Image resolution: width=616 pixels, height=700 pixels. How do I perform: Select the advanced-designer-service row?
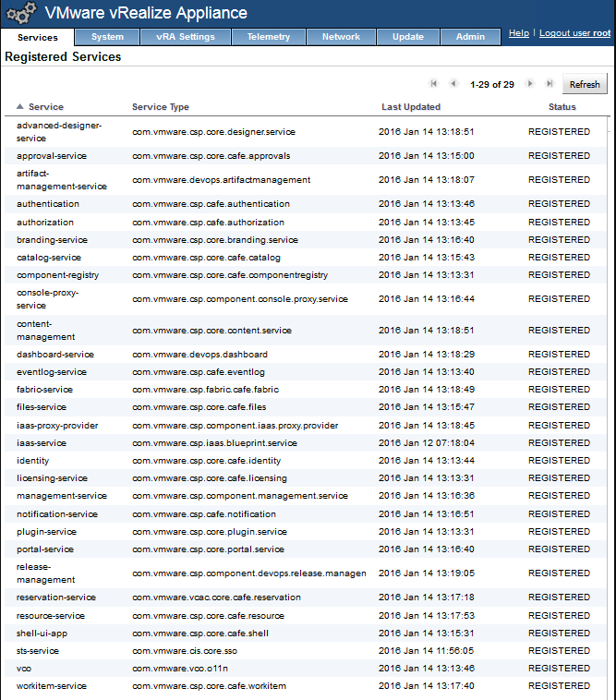click(x=306, y=132)
